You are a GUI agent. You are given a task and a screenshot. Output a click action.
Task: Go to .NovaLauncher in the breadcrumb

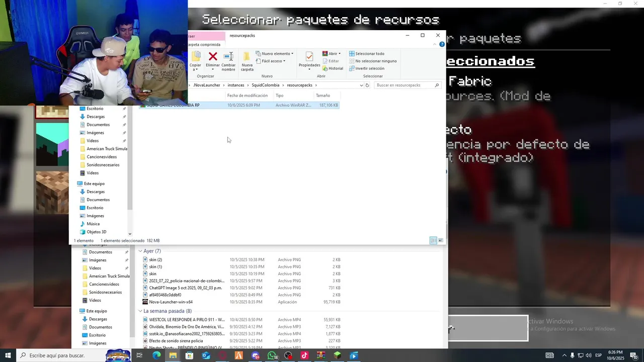click(207, 85)
